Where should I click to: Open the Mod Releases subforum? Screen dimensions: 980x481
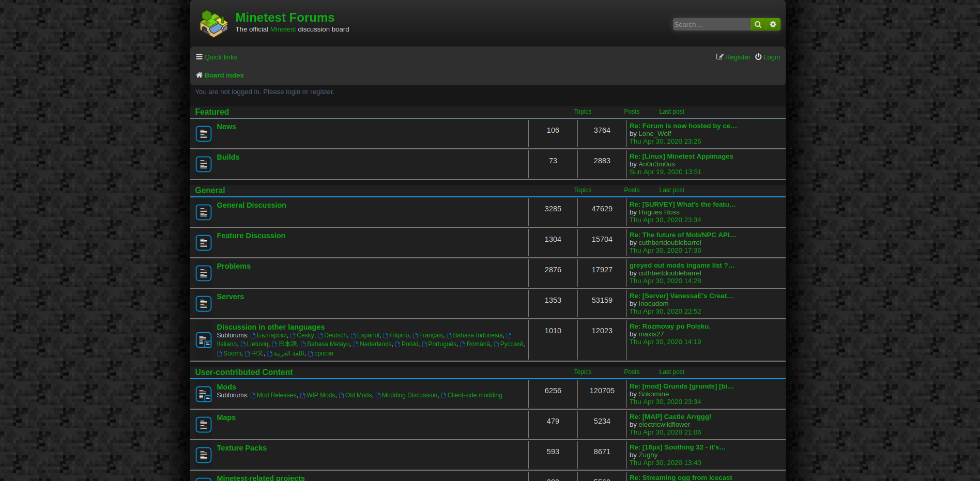tap(277, 395)
